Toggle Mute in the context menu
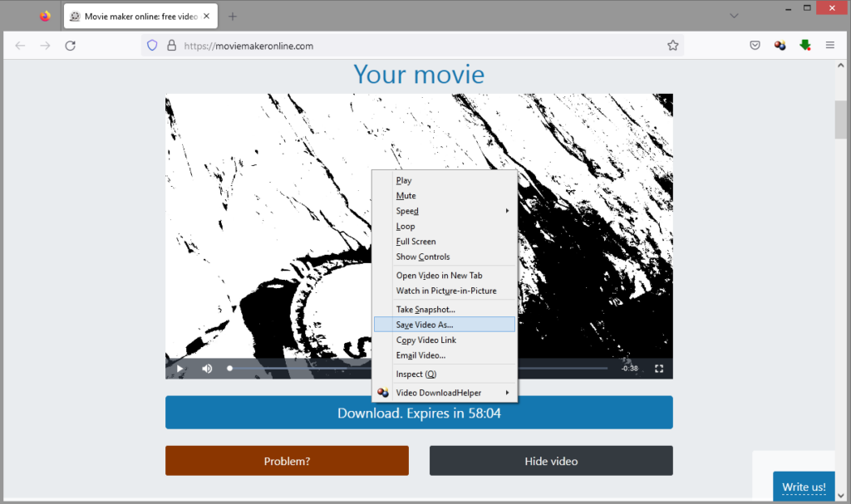 pos(406,196)
